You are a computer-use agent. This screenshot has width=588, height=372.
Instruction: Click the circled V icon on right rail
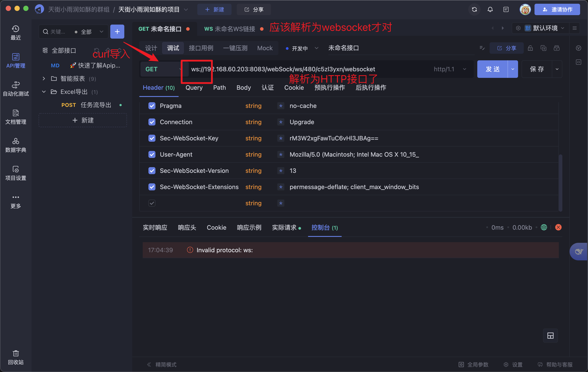pos(579,48)
